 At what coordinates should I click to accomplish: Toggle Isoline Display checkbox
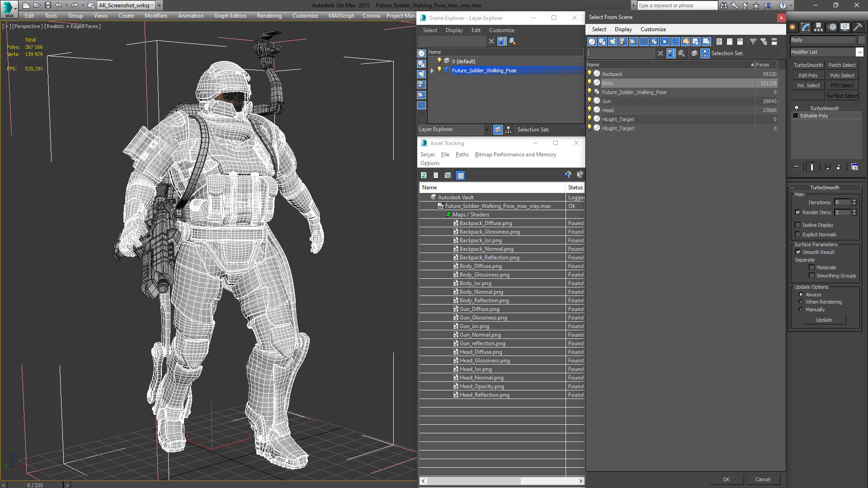click(798, 225)
